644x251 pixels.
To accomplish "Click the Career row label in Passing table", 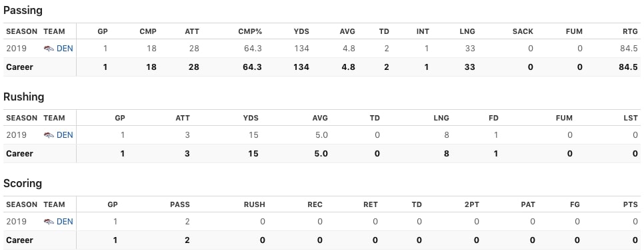I will coord(20,67).
